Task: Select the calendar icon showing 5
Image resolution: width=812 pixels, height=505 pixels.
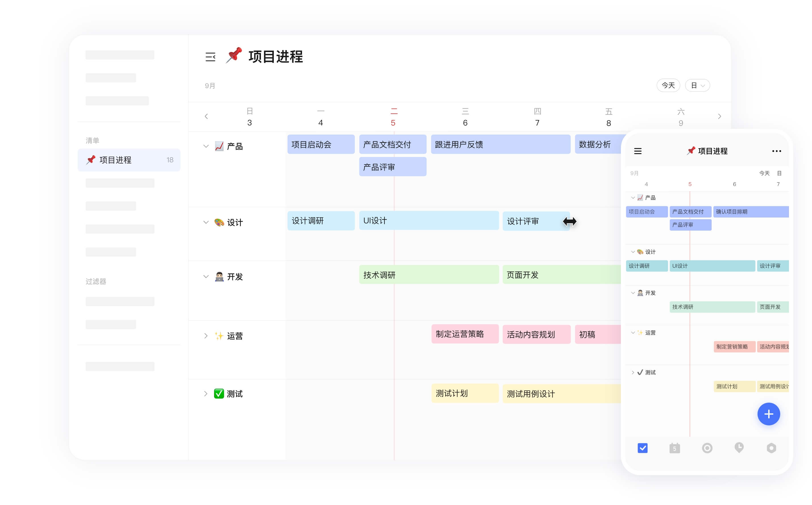Action: tap(675, 448)
